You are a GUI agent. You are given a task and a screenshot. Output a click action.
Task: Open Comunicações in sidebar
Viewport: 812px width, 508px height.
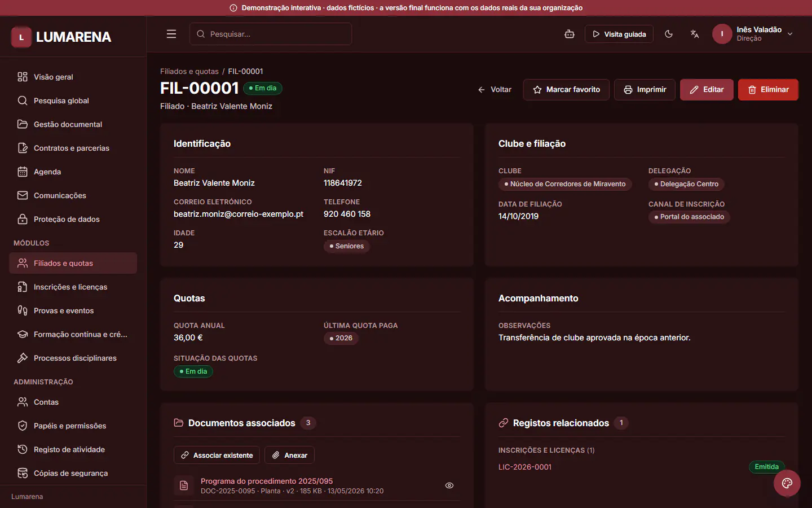click(73, 195)
